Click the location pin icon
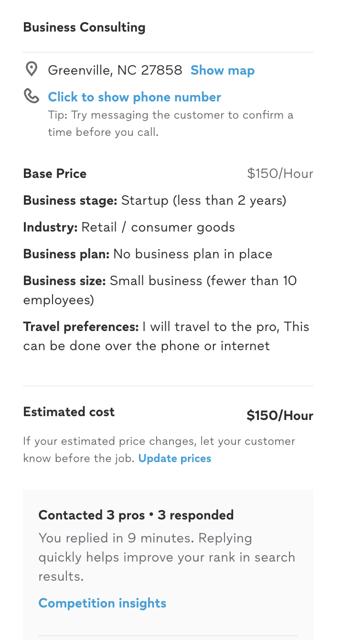Viewport: 364px width, 640px height. click(x=32, y=70)
